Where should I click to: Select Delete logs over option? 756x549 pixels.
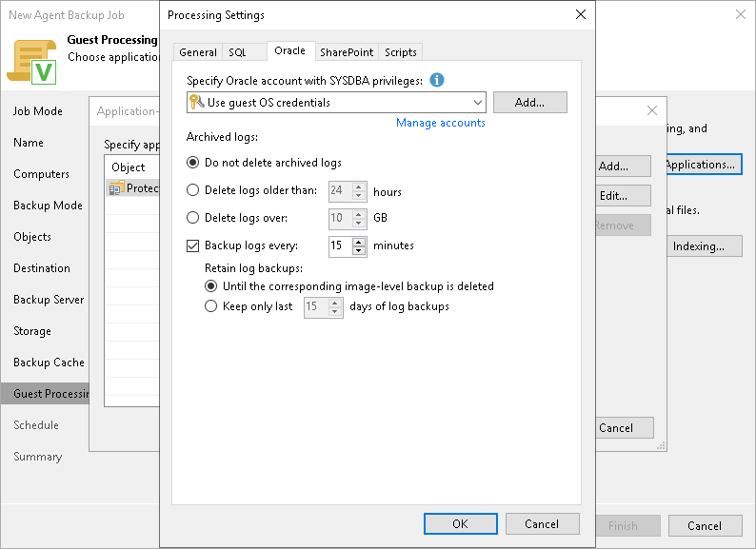click(193, 217)
